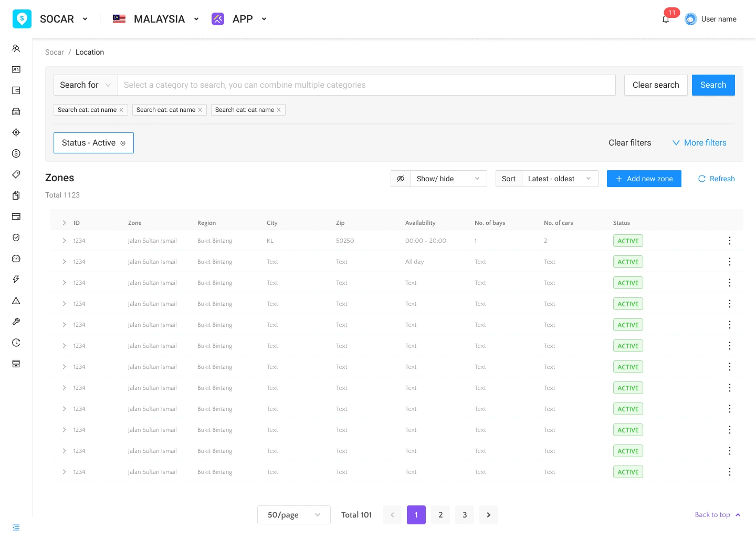Viewport: 756px width, 538px height.
Task: Remove the Status - Active filter
Action: [x=123, y=143]
